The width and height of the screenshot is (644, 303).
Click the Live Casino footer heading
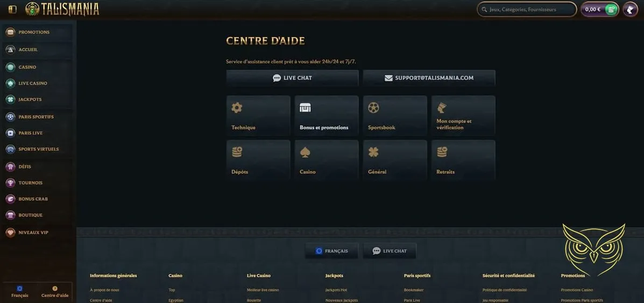click(259, 276)
